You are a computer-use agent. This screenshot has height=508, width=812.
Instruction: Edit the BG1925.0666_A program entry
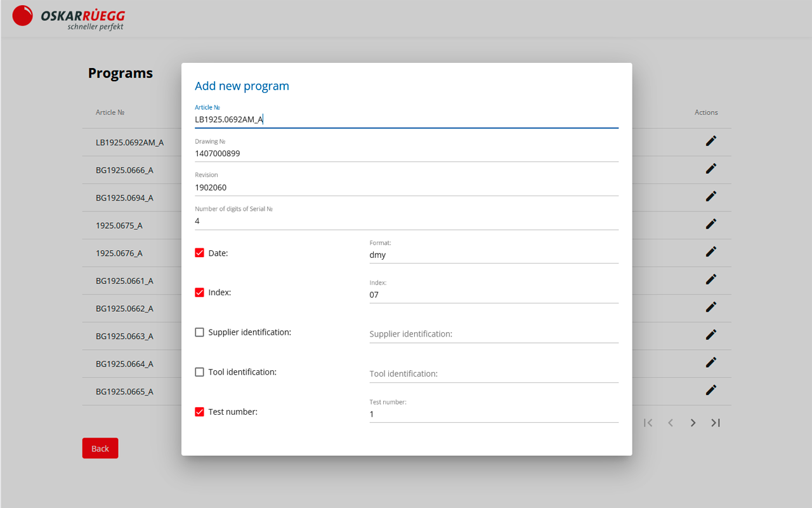tap(711, 168)
